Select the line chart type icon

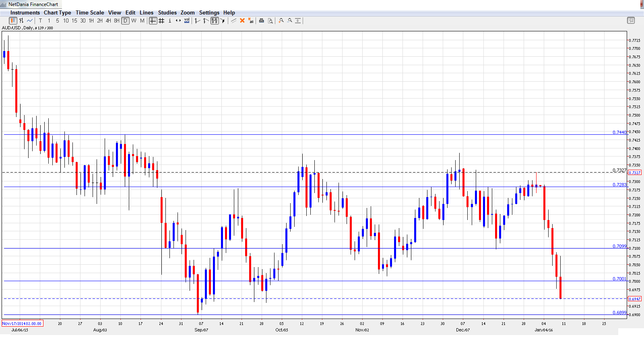[x=29, y=21]
